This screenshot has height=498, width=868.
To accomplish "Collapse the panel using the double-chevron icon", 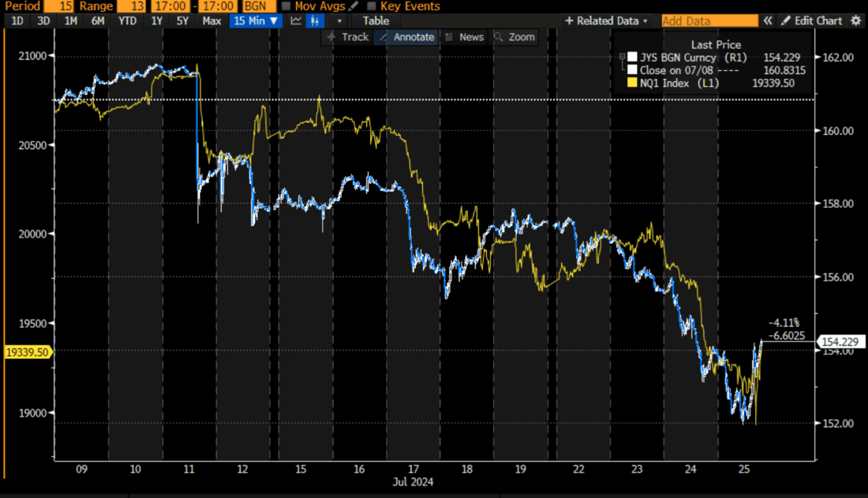I will coord(767,21).
